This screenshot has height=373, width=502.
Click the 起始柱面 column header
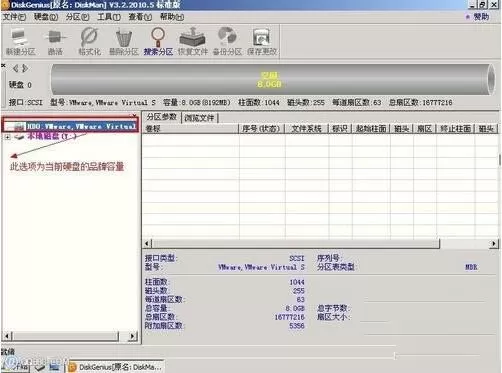(371, 129)
